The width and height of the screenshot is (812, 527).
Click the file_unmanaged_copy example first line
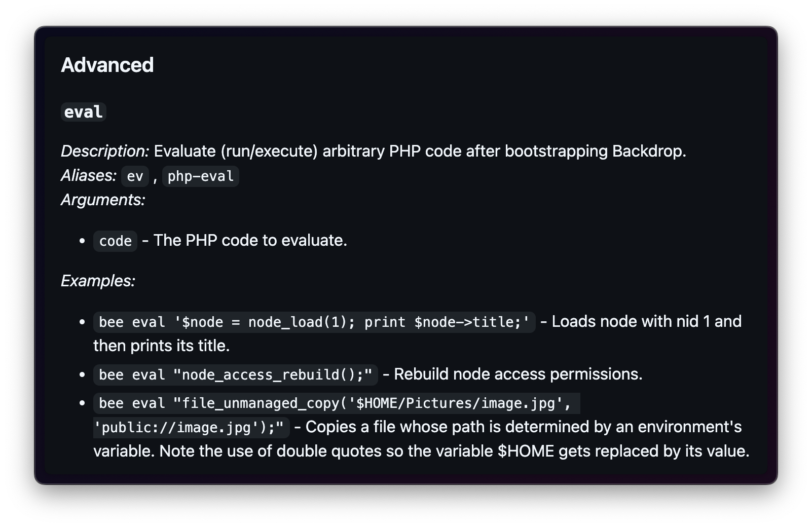[337, 403]
